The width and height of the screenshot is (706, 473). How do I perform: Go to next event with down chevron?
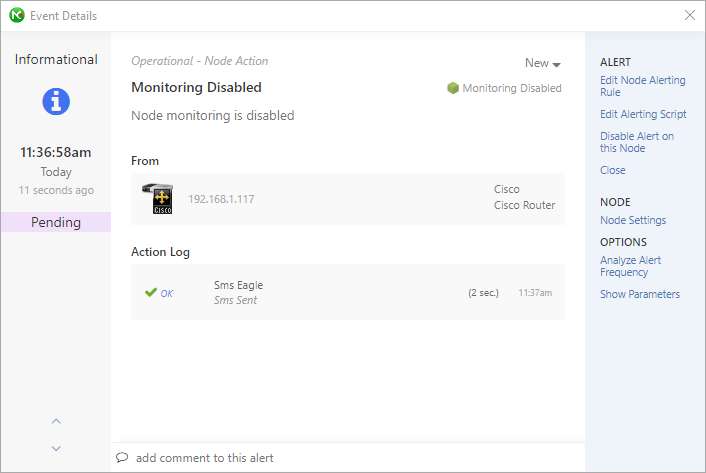tap(56, 448)
